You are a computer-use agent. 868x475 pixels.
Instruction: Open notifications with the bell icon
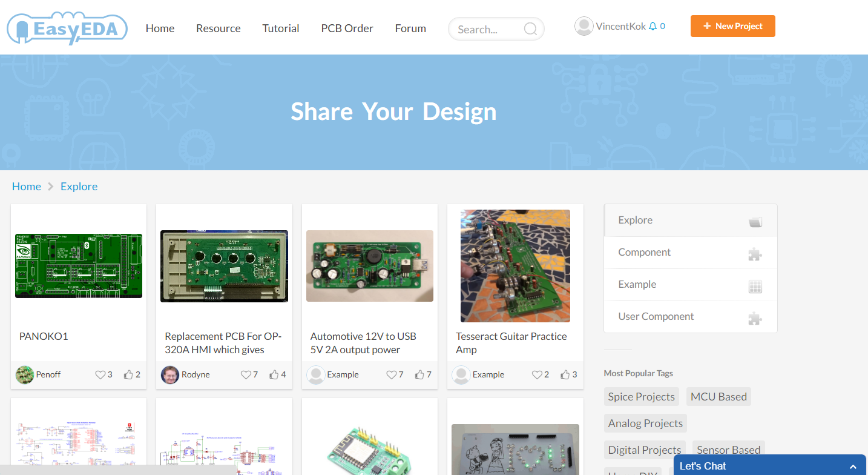coord(654,25)
